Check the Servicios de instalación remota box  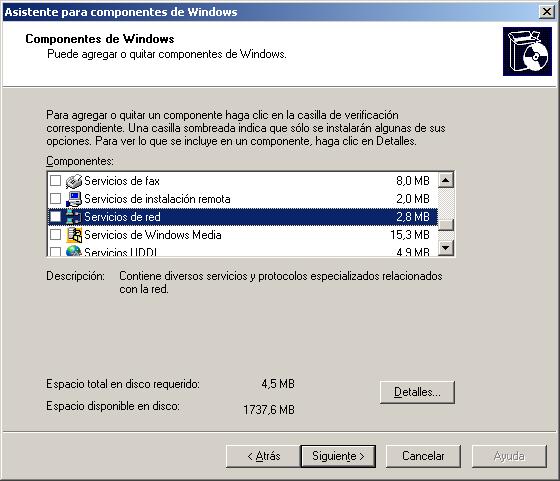tap(55, 199)
